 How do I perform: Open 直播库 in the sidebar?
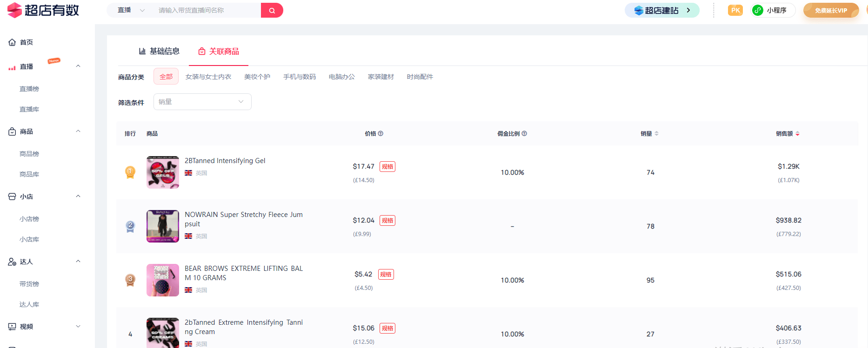click(29, 109)
